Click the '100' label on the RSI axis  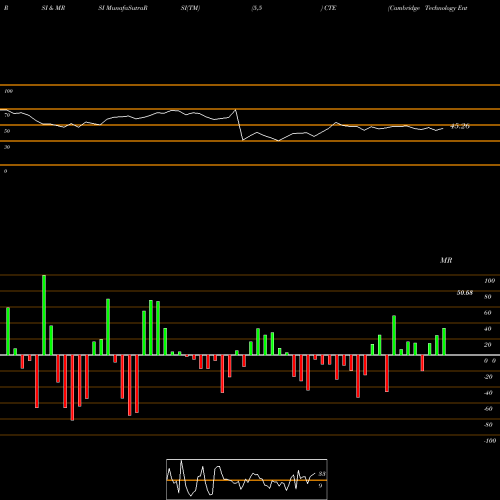click(8, 91)
